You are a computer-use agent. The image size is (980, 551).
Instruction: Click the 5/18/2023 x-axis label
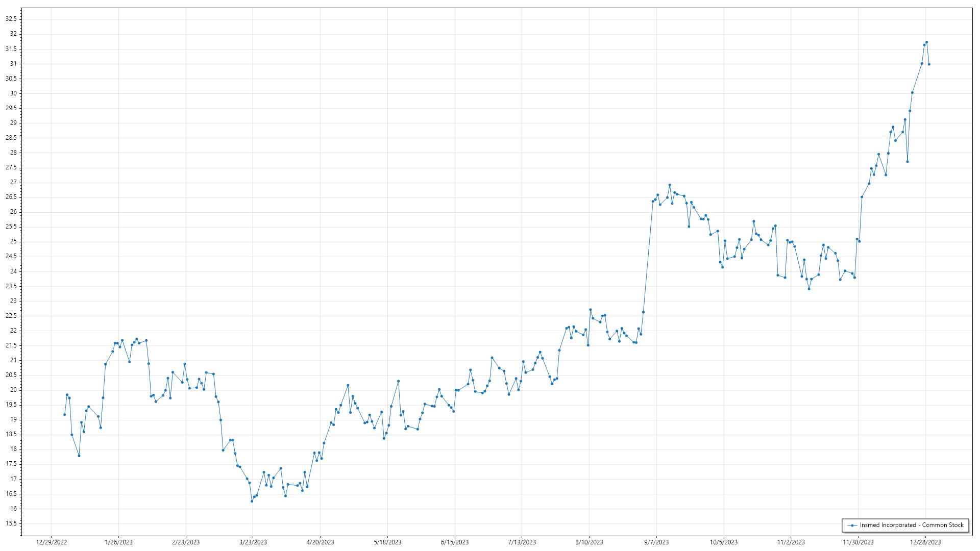(x=387, y=542)
